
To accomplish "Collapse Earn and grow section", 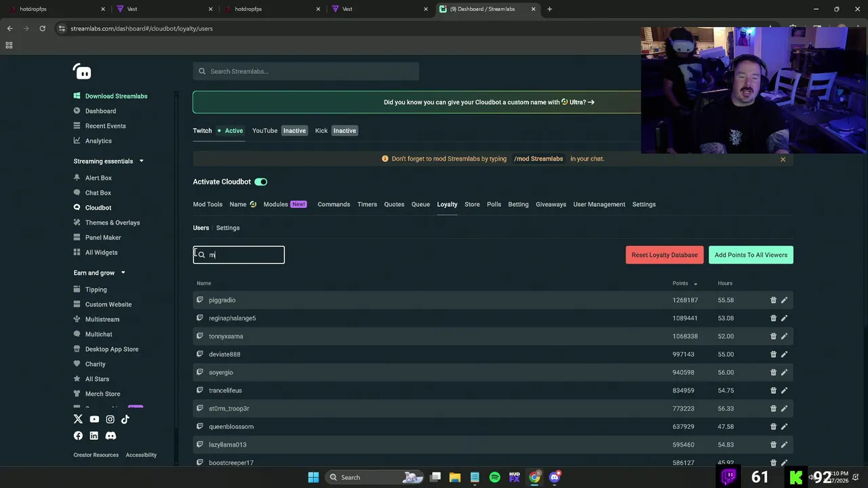I will (123, 273).
